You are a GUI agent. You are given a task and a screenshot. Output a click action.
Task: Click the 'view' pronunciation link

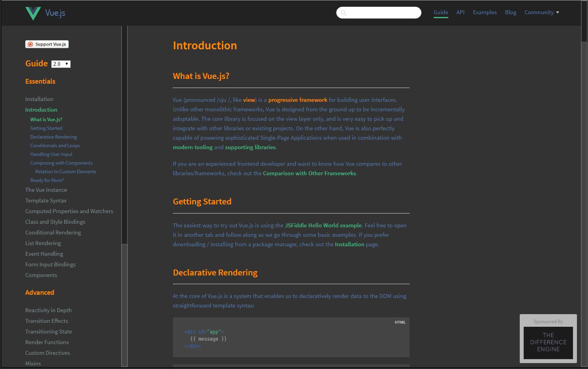(x=249, y=100)
